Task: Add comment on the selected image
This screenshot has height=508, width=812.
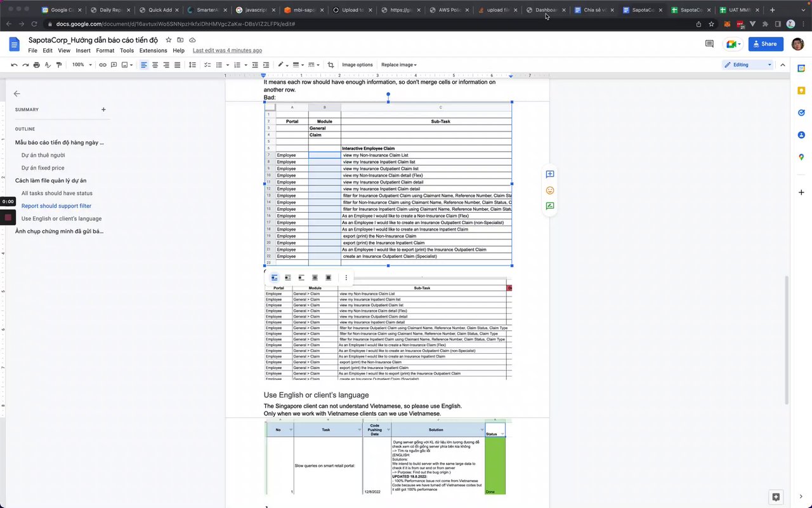Action: [x=550, y=174]
